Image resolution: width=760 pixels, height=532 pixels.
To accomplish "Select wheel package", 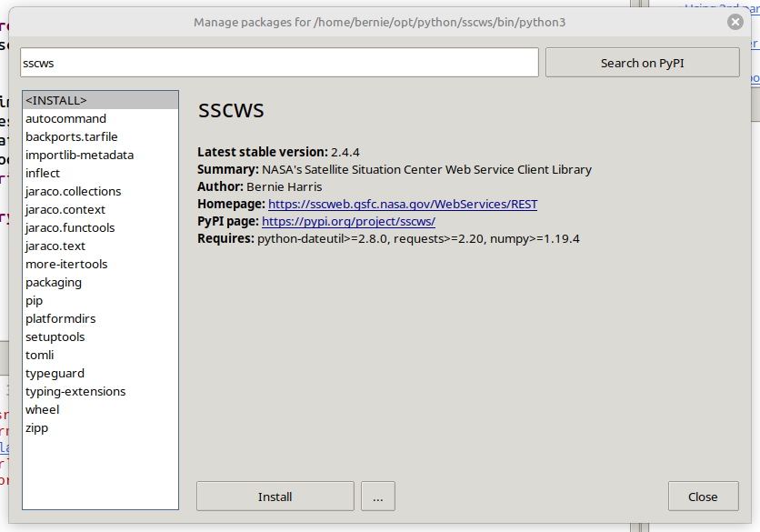I will click(100, 410).
